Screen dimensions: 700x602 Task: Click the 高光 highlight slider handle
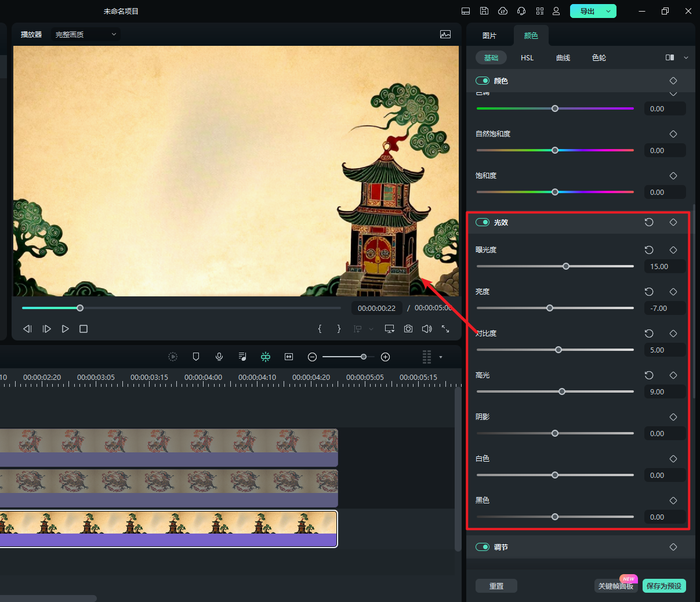[x=562, y=391]
